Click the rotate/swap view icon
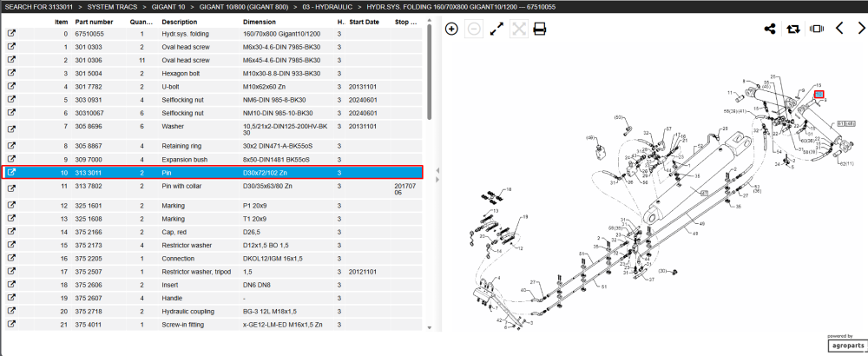The image size is (868, 356). coord(792,29)
